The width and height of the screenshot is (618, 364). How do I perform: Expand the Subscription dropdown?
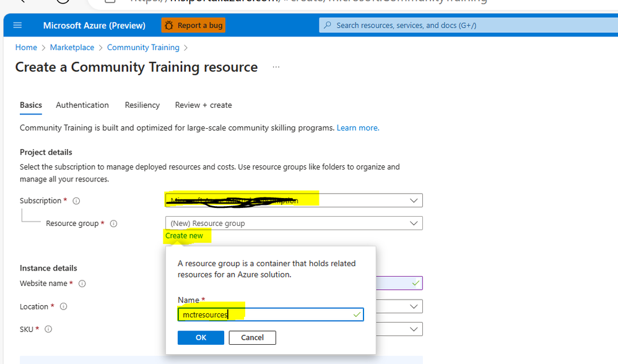[x=294, y=200]
